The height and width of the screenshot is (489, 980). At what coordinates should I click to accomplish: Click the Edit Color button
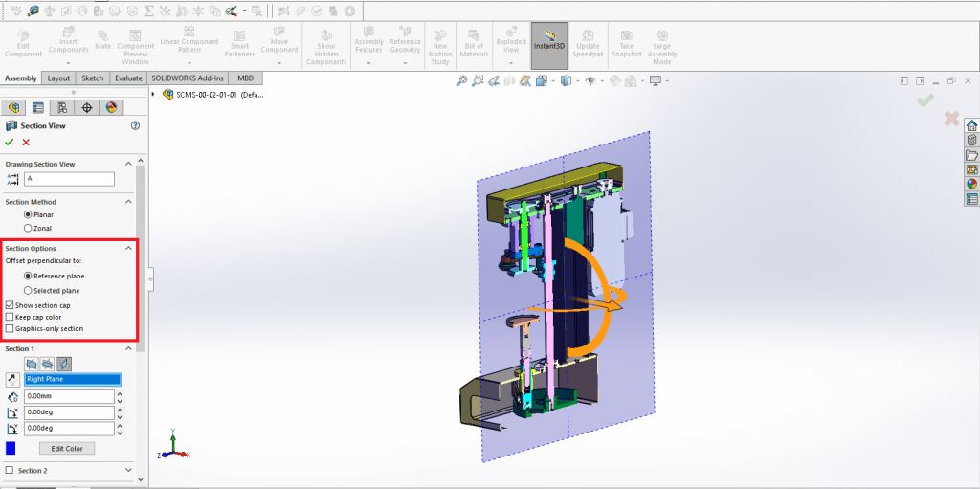click(67, 449)
